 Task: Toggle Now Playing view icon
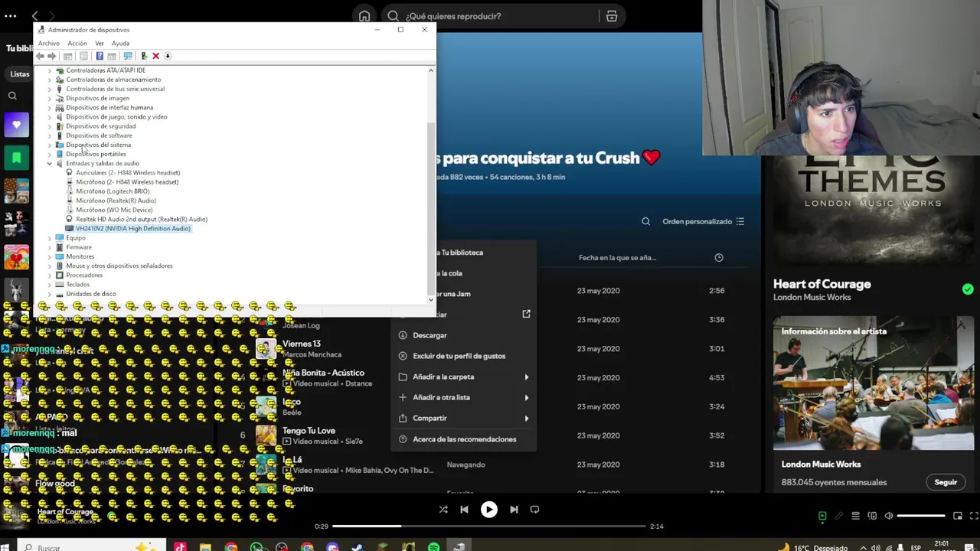coord(822,516)
